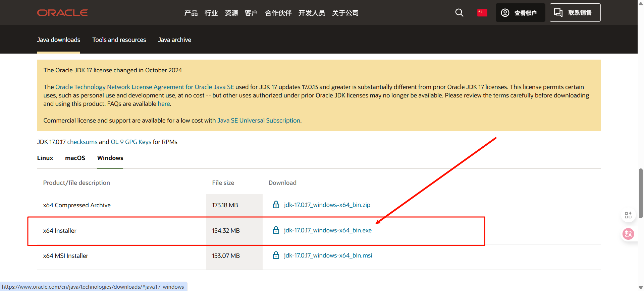This screenshot has width=644, height=291.
Task: Open the search magnifier icon
Action: coord(459,13)
